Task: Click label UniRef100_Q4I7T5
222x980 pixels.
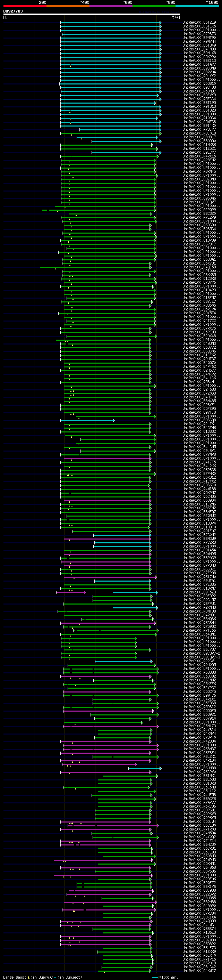Action: click(199, 462)
